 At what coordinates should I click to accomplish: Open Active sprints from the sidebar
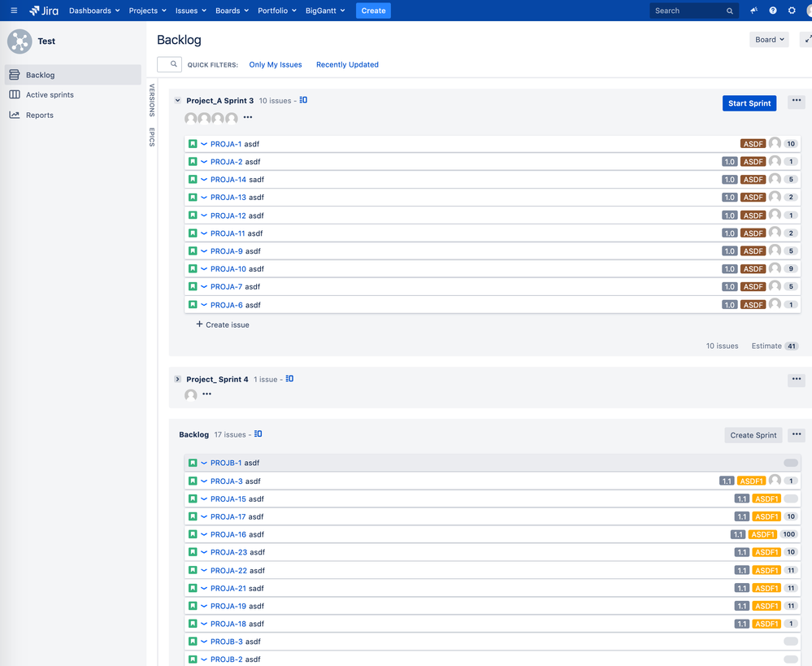[50, 94]
